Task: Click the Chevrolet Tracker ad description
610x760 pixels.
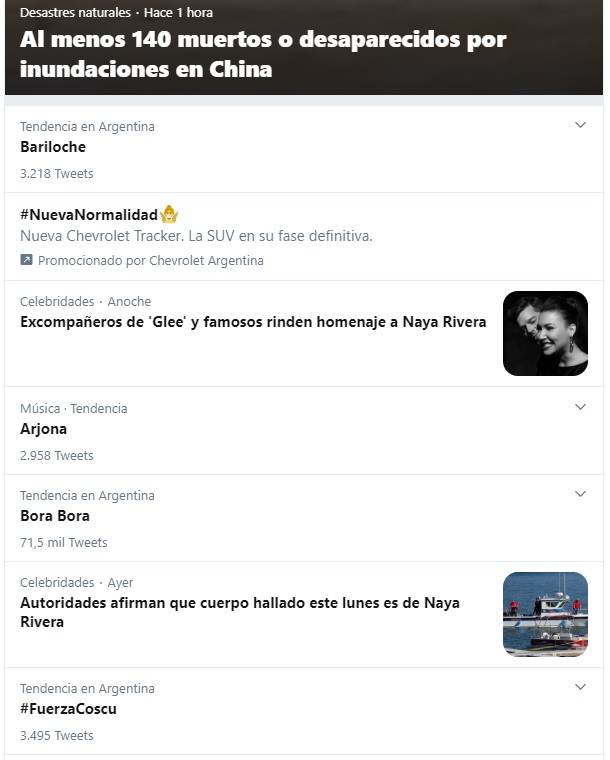Action: [x=196, y=236]
